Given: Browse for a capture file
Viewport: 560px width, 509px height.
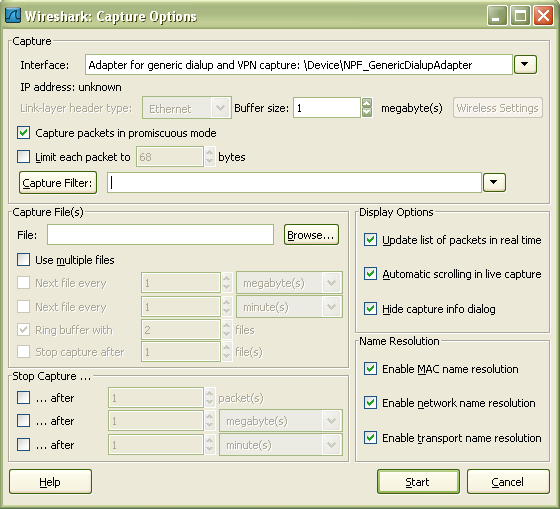Looking at the screenshot, I should coord(311,235).
